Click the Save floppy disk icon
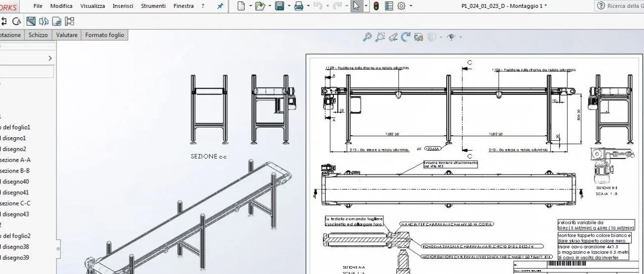Screen dimensions: 644x274 tap(279, 6)
